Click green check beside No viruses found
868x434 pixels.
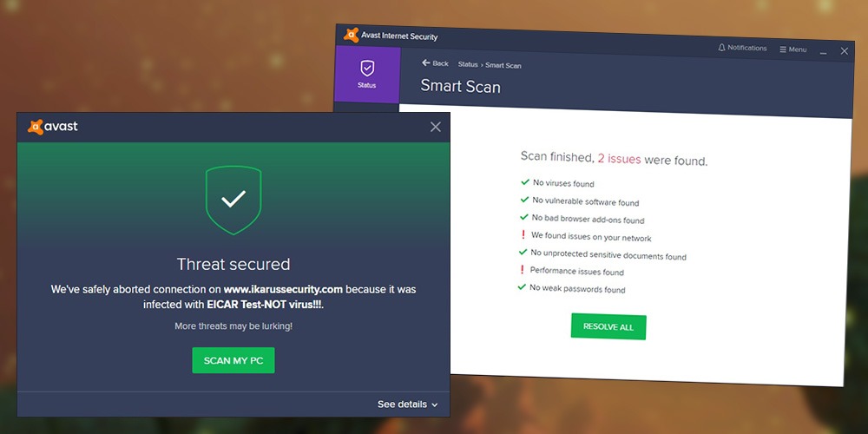(525, 181)
